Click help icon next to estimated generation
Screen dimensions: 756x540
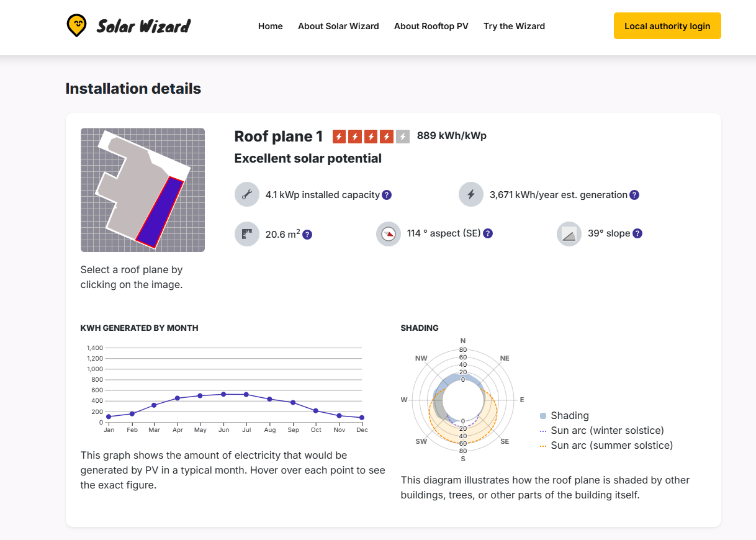click(634, 195)
